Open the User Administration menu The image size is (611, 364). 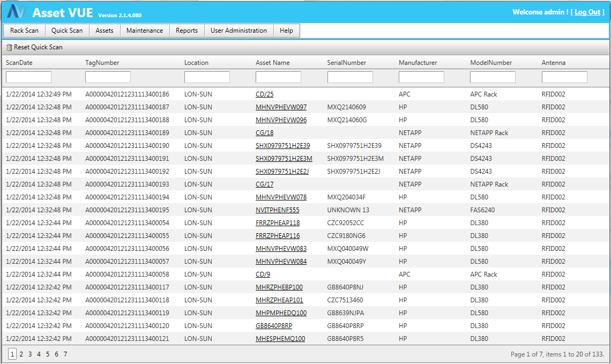tap(239, 31)
